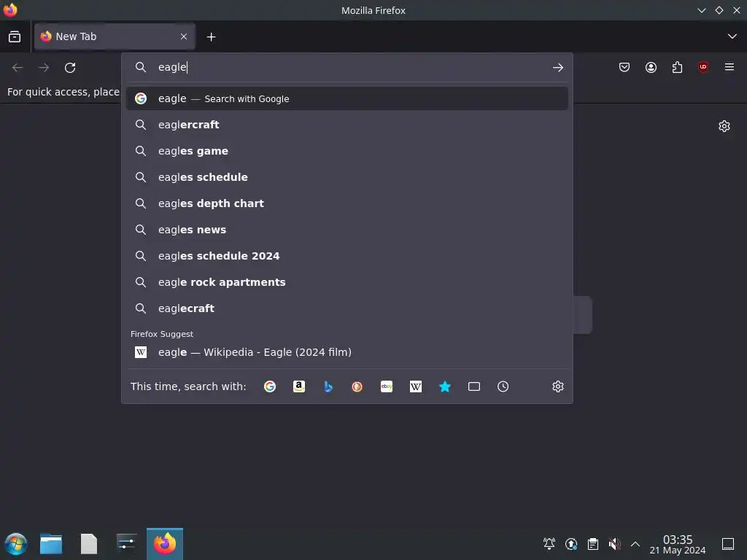Viewport: 747px width, 560px height.
Task: Click the forward navigation arrow
Action: click(44, 68)
